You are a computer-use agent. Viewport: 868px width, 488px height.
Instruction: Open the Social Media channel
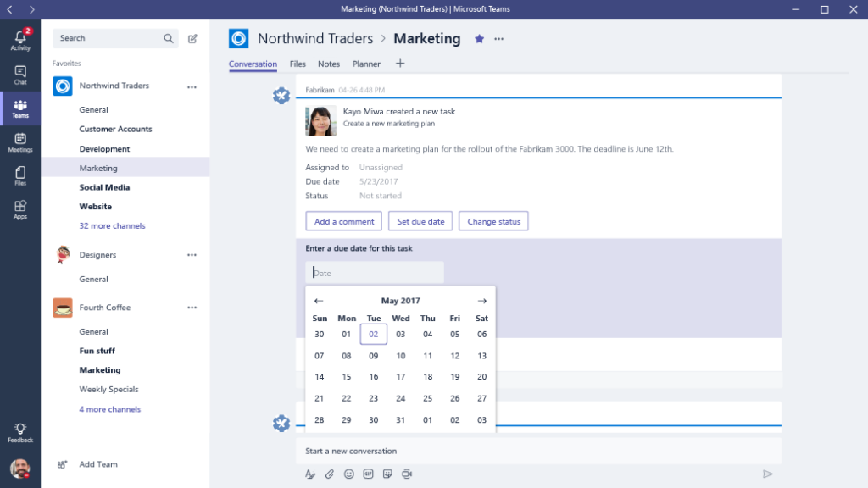pos(104,187)
